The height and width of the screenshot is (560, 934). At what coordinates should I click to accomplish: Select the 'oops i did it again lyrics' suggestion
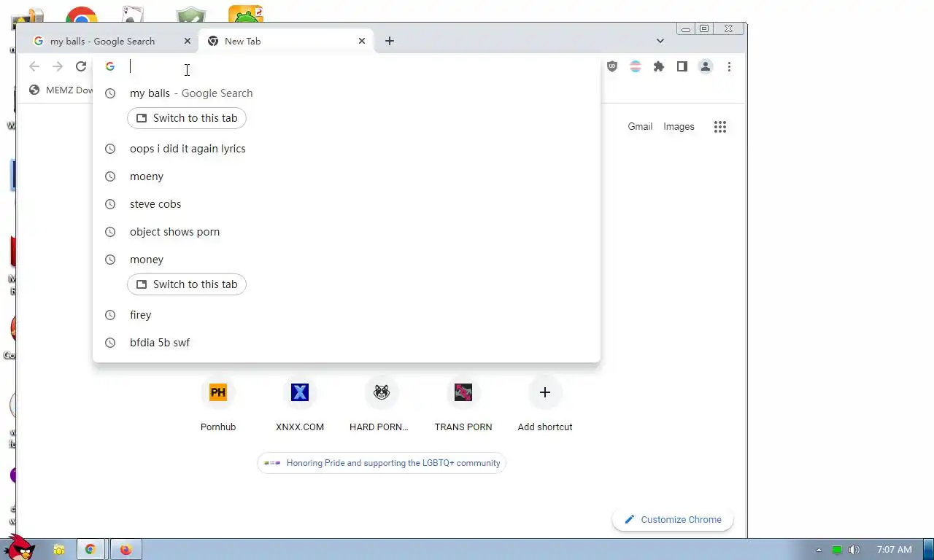346,149
